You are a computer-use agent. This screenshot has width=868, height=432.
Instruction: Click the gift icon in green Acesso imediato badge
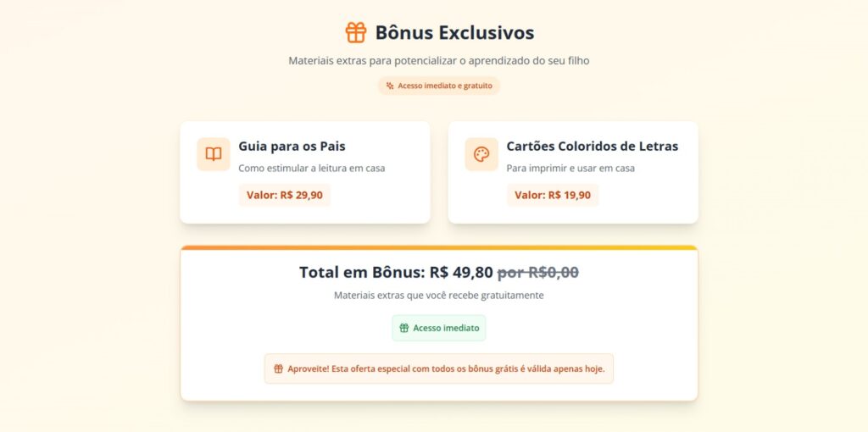(x=404, y=328)
